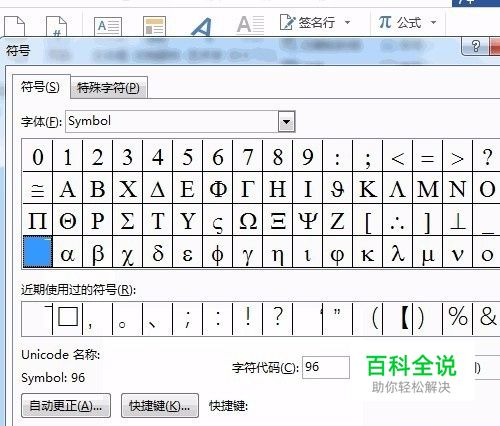Select the lowercase mu μ symbol

(427, 252)
